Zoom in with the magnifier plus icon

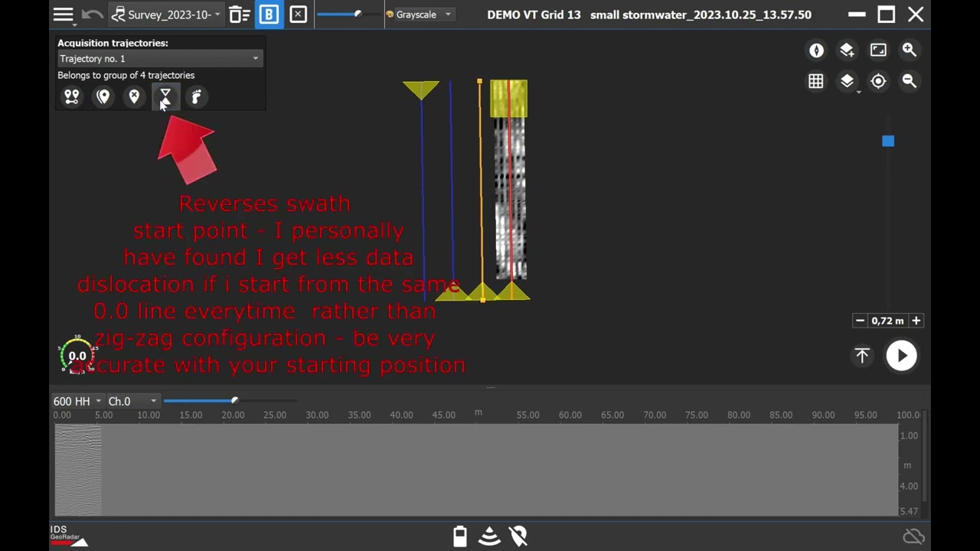pyautogui.click(x=909, y=51)
